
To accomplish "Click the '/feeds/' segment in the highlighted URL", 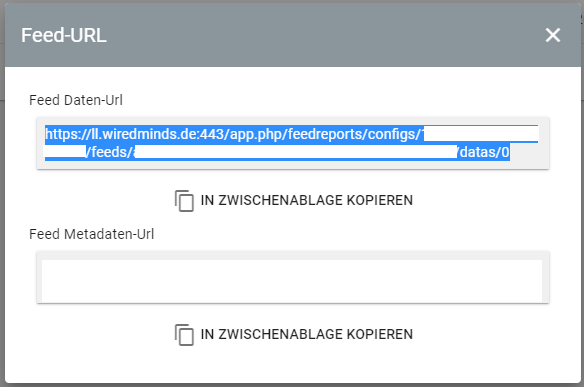I will pos(110,152).
